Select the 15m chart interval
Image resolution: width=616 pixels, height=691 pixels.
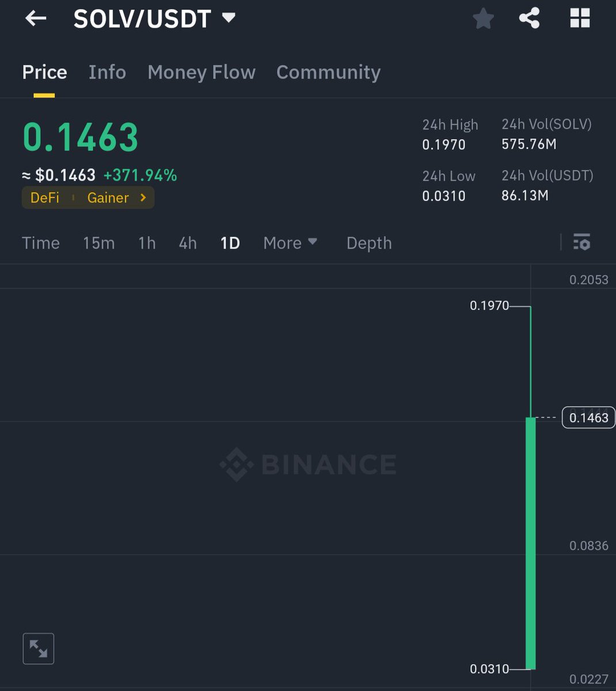click(x=98, y=243)
